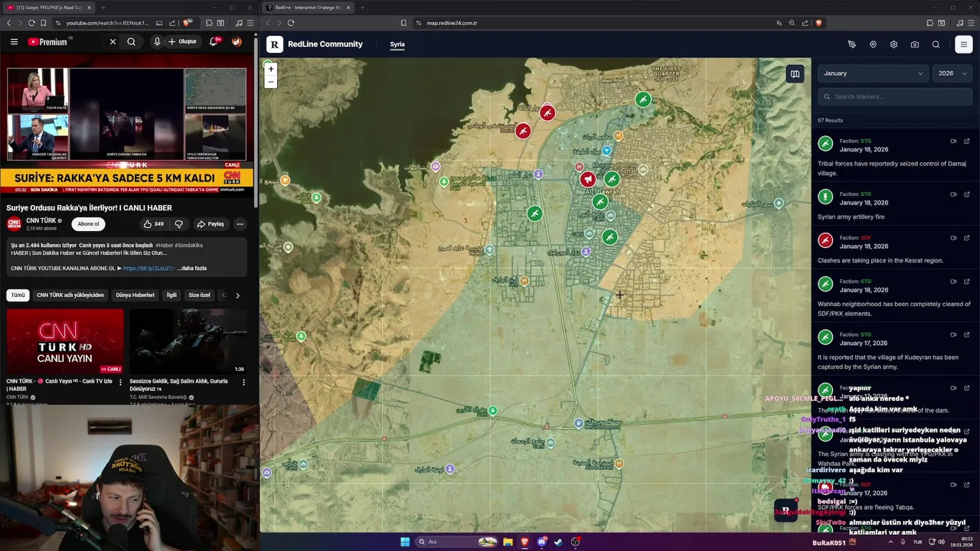
Task: Zoom in on the map
Action: (x=270, y=69)
